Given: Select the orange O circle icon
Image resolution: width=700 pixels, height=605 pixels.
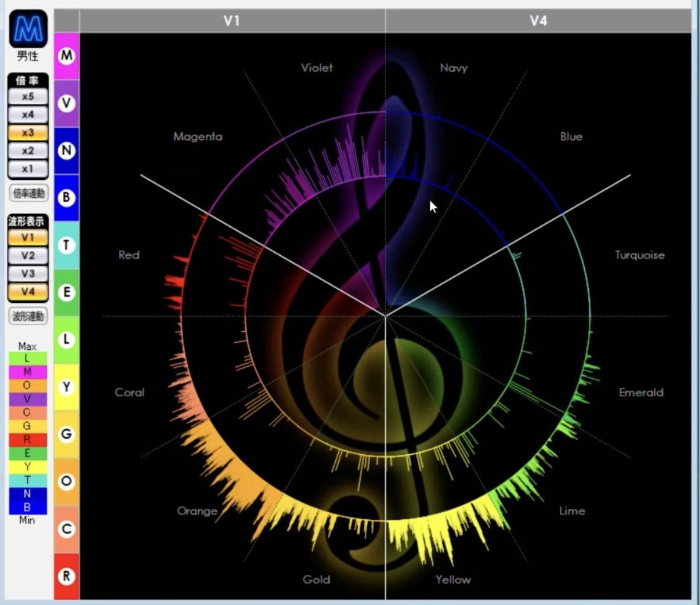Looking at the screenshot, I should tap(66, 481).
